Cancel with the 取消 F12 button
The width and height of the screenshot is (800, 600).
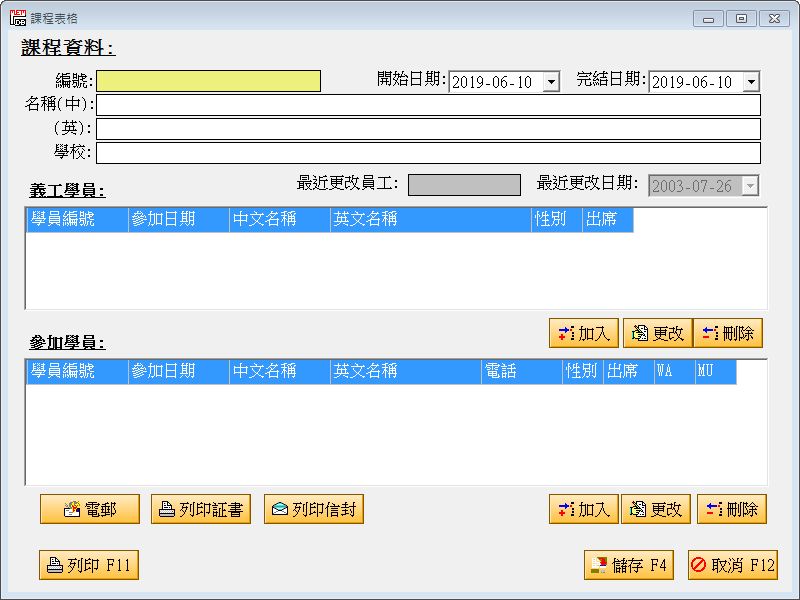point(733,565)
